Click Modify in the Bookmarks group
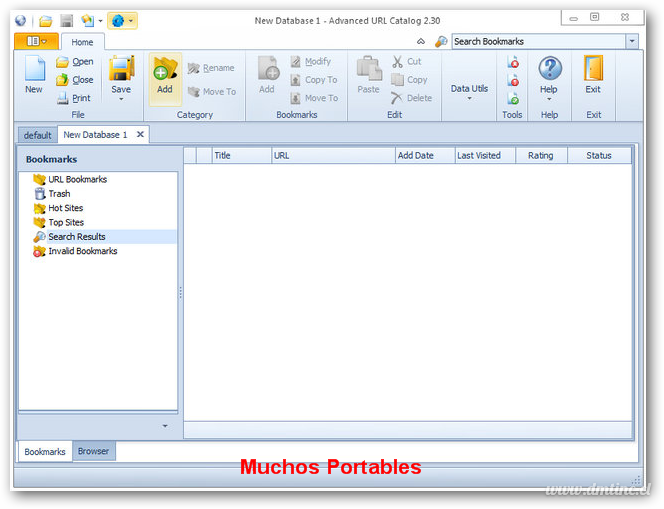664x509 pixels. tap(310, 61)
